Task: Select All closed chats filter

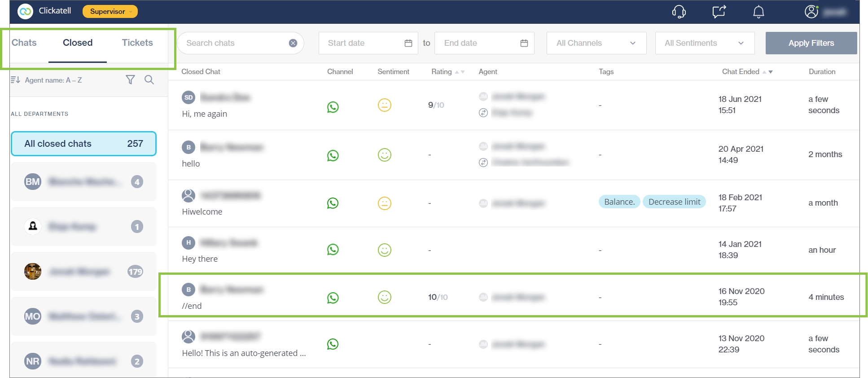Action: click(83, 144)
